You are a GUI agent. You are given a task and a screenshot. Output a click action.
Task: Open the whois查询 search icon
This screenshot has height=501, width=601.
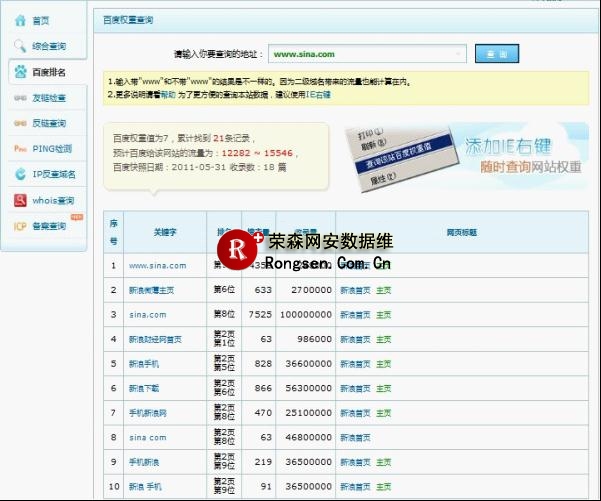pyautogui.click(x=20, y=201)
